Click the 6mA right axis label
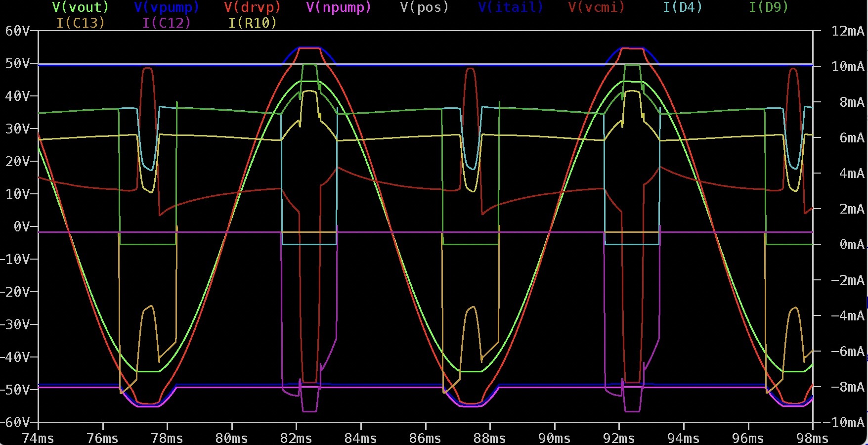 pyautogui.click(x=852, y=138)
